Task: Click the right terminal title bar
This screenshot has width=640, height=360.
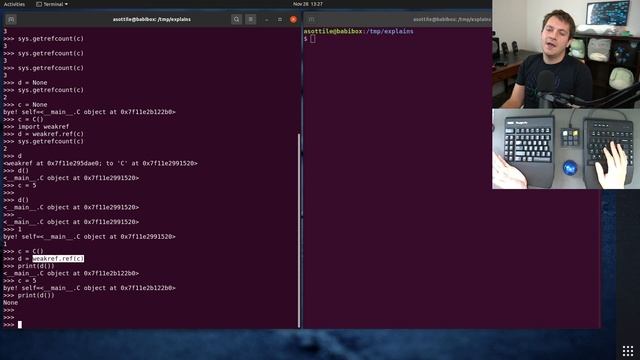Action: pyautogui.click(x=398, y=19)
